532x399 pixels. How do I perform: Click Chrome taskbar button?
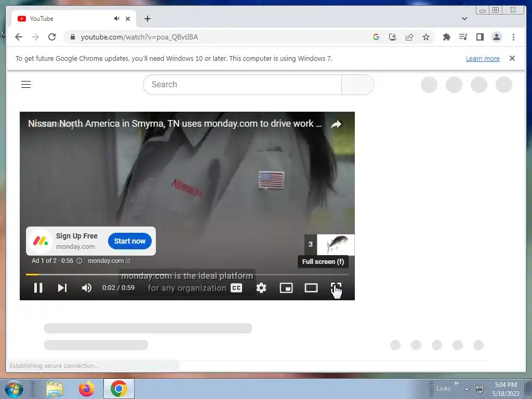(x=119, y=389)
